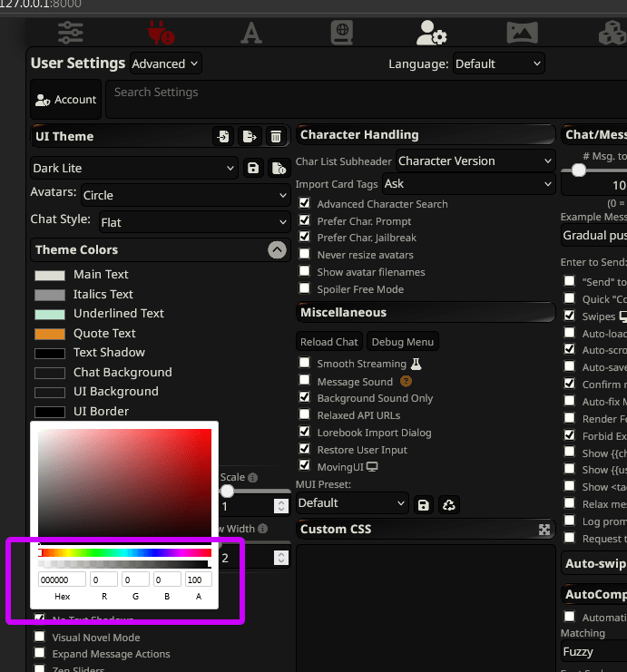Open the Dark Lite theme dropdown
Image resolution: width=627 pixels, height=672 pixels.
[133, 168]
